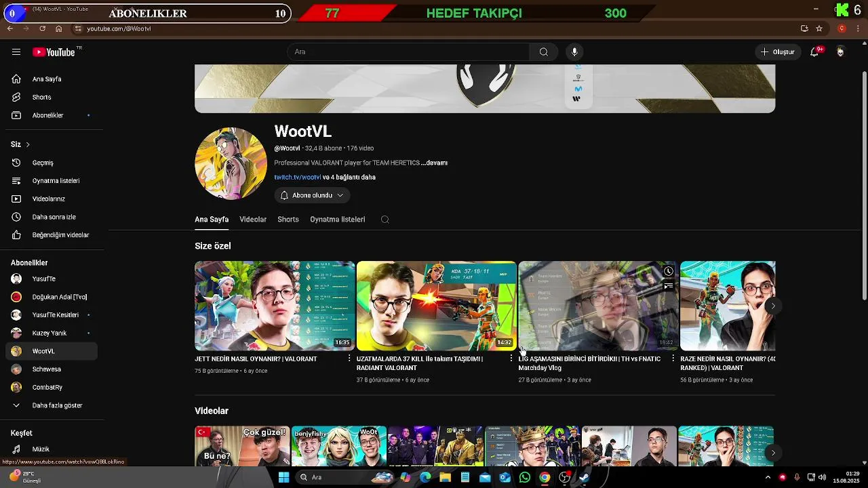The height and width of the screenshot is (488, 868).
Task: Open options menu for UZATMALARDA 37 KILL video
Action: tap(511, 359)
